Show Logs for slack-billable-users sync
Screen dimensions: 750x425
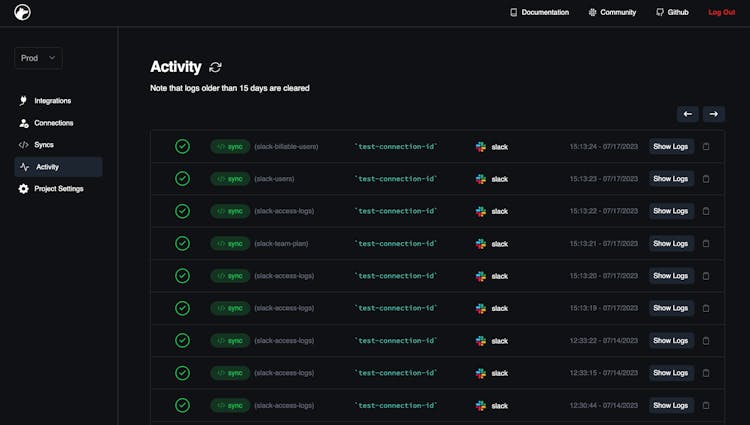point(670,146)
